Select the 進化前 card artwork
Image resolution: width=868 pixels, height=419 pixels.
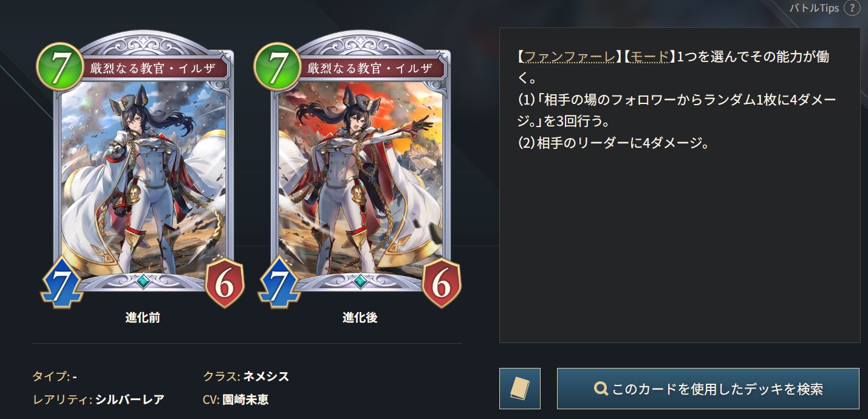pyautogui.click(x=143, y=178)
